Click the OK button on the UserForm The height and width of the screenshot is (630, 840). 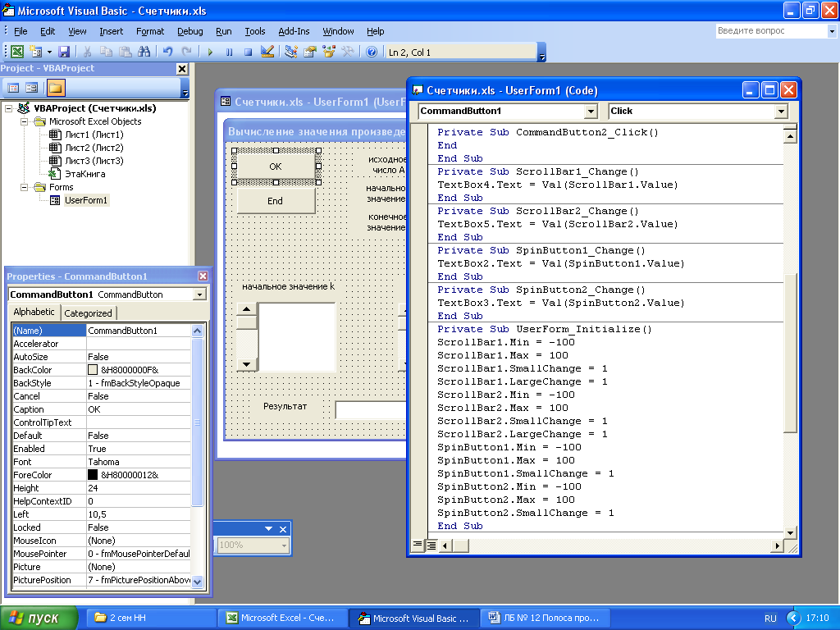[276, 167]
